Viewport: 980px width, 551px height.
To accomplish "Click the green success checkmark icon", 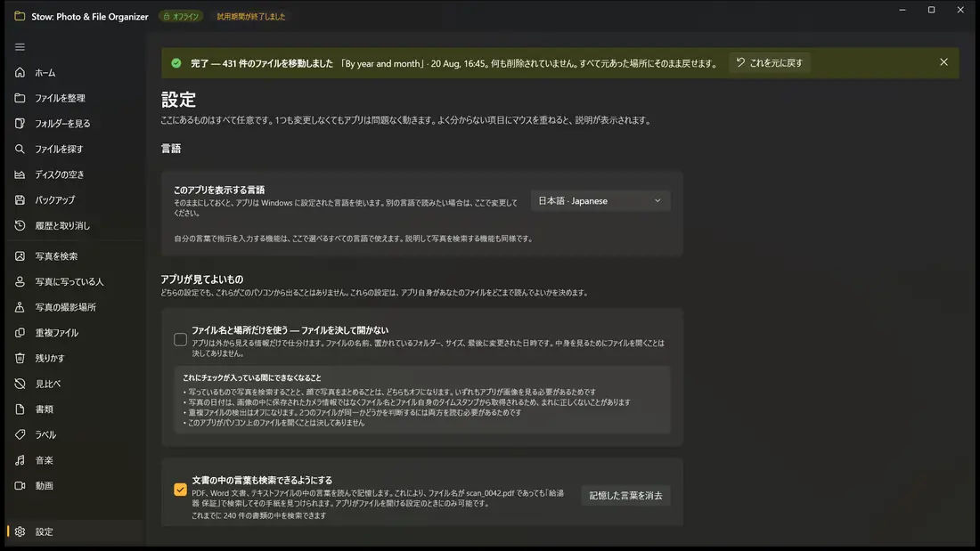I will (176, 63).
